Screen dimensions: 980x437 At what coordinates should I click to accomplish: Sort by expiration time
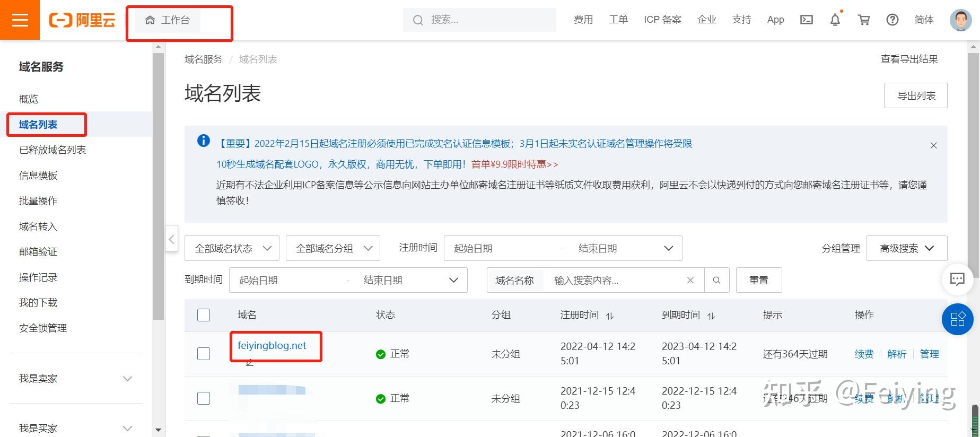(711, 316)
